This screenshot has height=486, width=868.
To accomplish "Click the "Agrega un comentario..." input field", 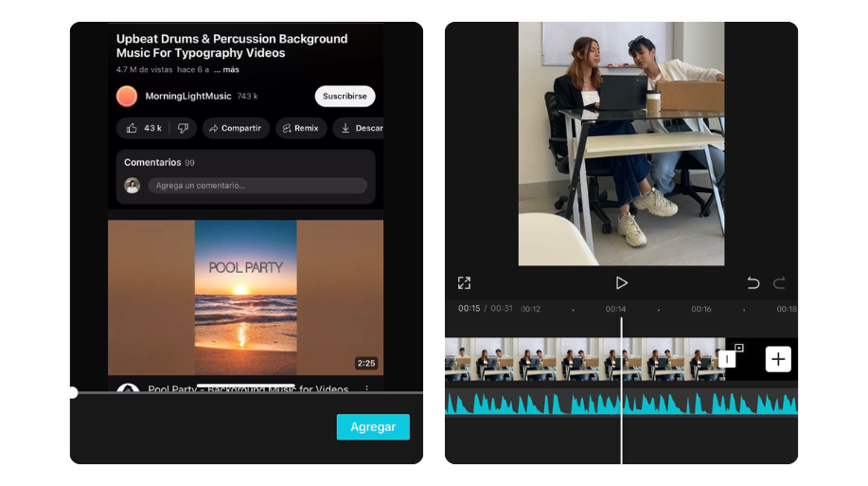I will [x=257, y=186].
